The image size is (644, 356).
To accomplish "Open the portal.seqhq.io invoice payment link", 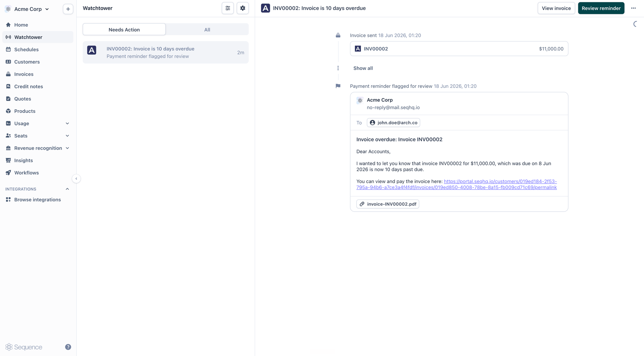I will click(457, 184).
